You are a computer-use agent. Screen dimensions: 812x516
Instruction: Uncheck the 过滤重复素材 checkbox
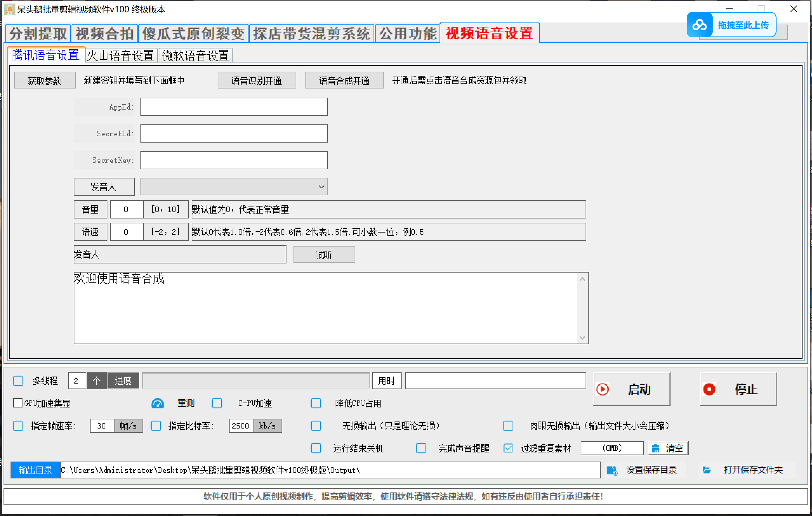click(508, 448)
